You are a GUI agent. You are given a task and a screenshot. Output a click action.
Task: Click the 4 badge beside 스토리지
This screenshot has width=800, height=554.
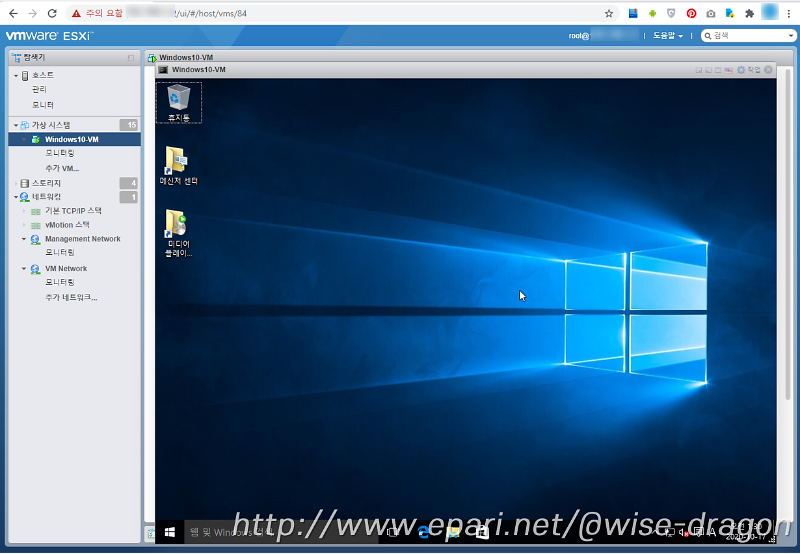pos(129,183)
